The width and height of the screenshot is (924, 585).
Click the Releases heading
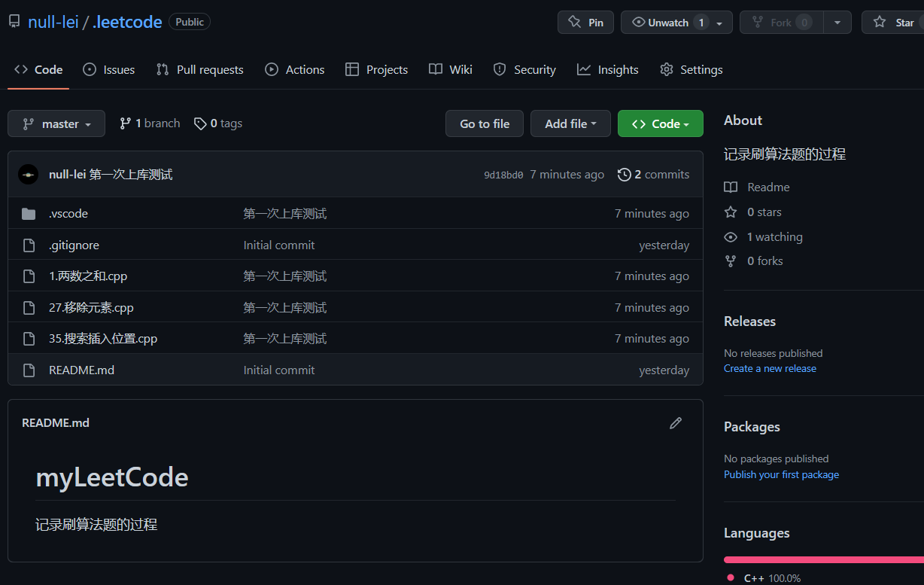(749, 321)
